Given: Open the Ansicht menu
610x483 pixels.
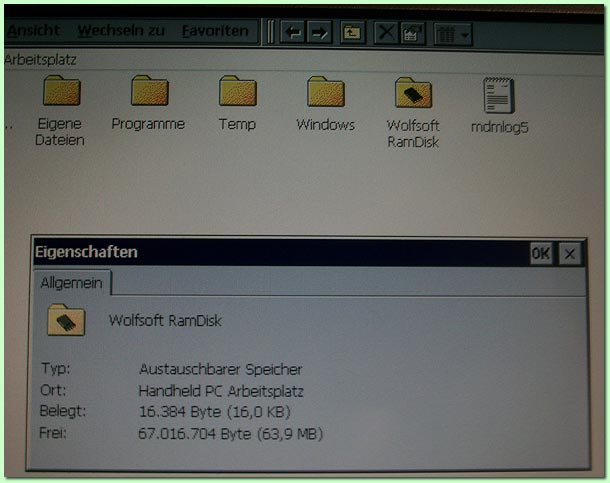Looking at the screenshot, I should point(33,30).
